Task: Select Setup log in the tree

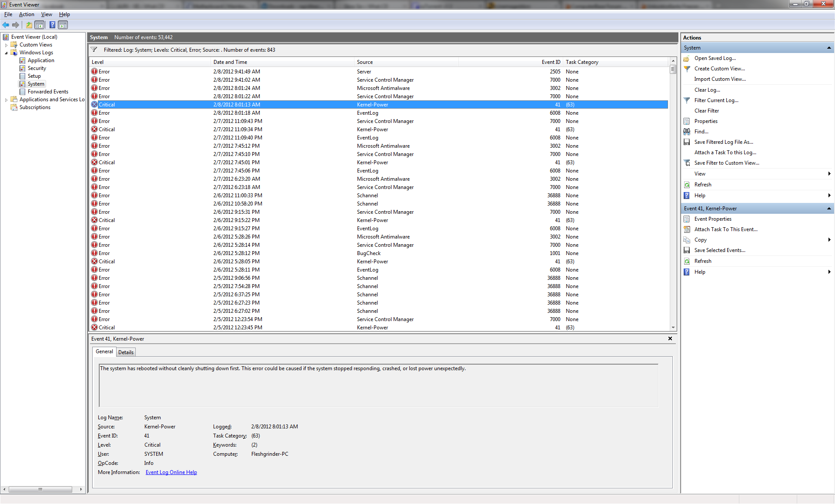Action: point(34,76)
